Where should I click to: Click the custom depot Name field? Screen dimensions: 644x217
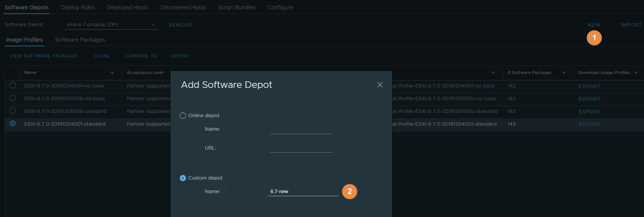tap(303, 192)
